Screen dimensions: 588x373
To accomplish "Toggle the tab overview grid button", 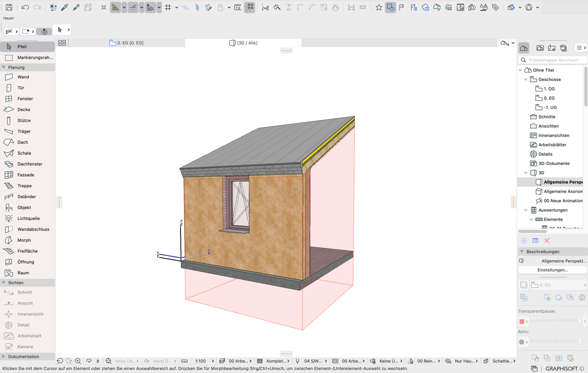I will tap(62, 43).
